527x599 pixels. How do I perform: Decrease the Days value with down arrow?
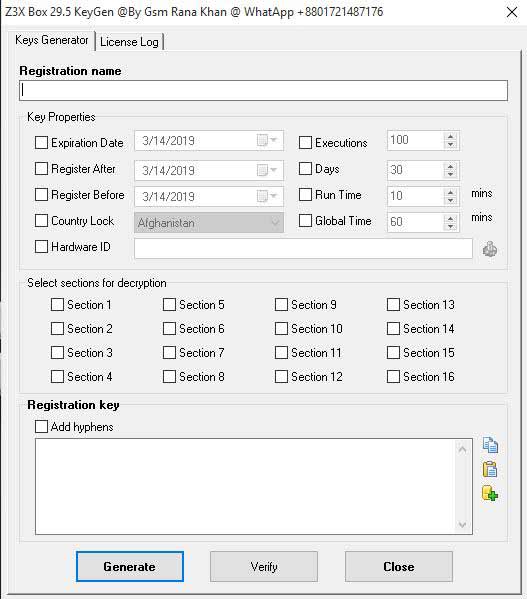451,174
